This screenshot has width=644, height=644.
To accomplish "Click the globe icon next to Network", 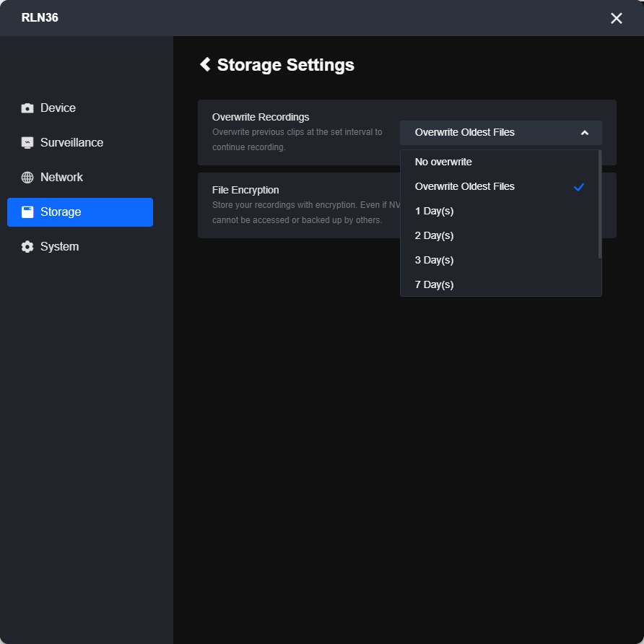I will (x=27, y=178).
